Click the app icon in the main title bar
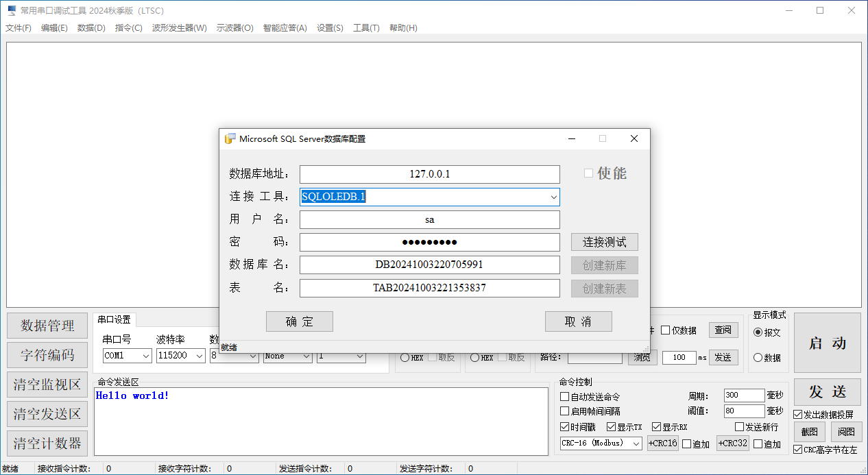868x475 pixels. pos(12,10)
